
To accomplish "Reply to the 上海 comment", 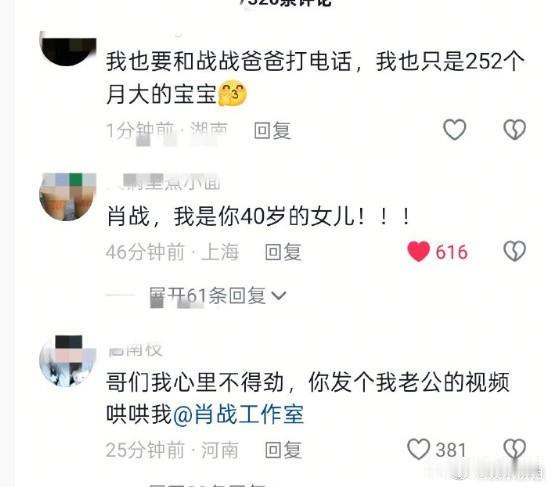I will pos(283,252).
